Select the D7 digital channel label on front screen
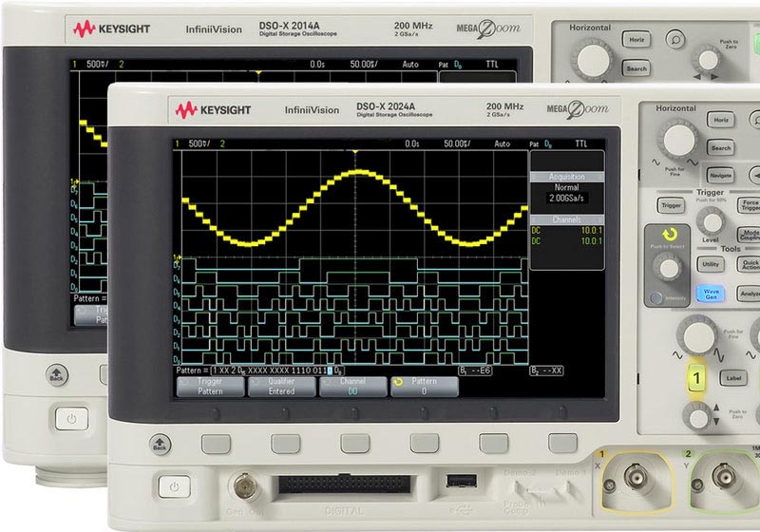760x532 pixels. click(x=177, y=266)
